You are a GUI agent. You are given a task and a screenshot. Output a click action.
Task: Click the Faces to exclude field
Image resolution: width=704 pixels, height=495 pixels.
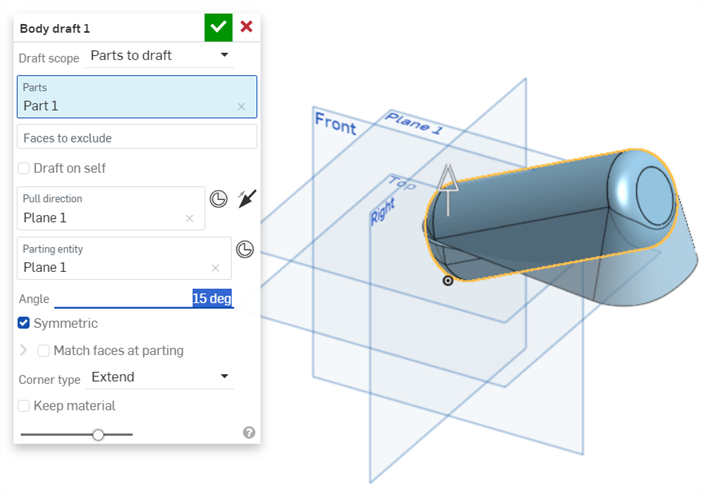(x=137, y=137)
